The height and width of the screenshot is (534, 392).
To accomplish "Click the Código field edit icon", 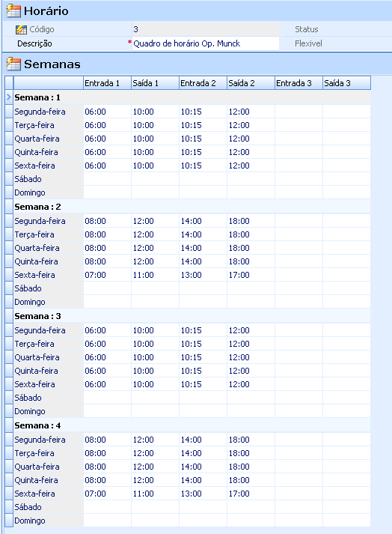I will point(21,30).
